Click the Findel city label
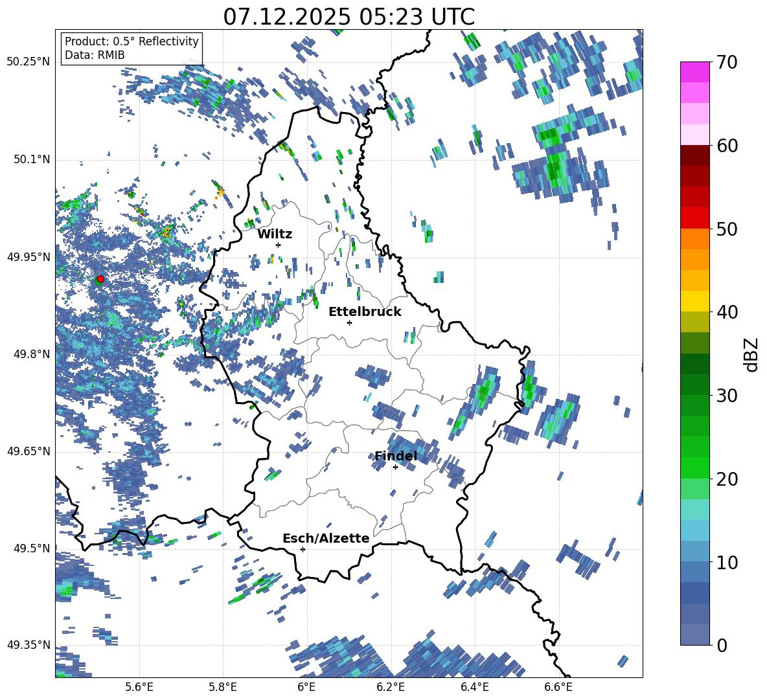This screenshot has height=700, width=767. coord(396,456)
